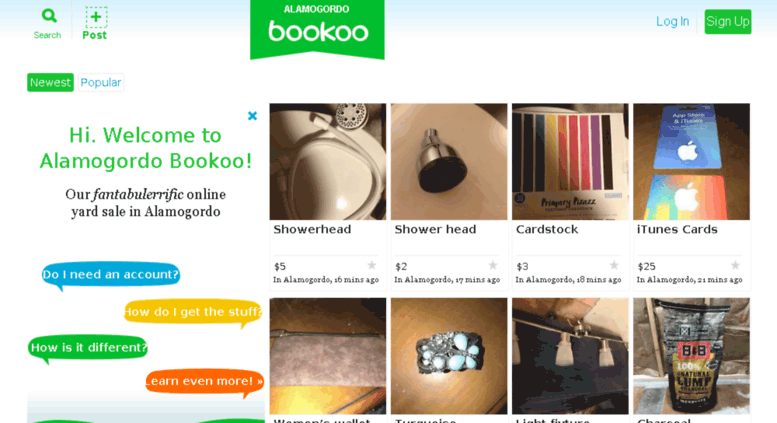Go to Alamogordo bookoo home logo
Viewport: 777px width, 423px height.
pos(317,29)
